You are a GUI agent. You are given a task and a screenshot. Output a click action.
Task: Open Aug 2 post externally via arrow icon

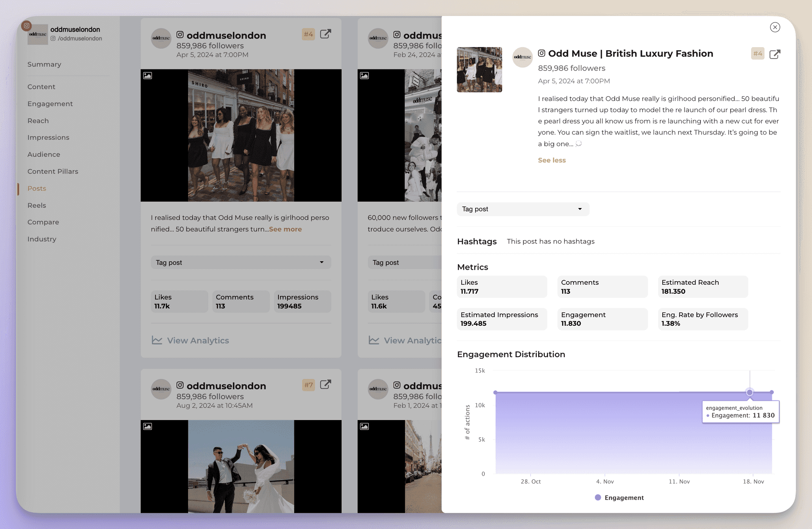pos(326,384)
